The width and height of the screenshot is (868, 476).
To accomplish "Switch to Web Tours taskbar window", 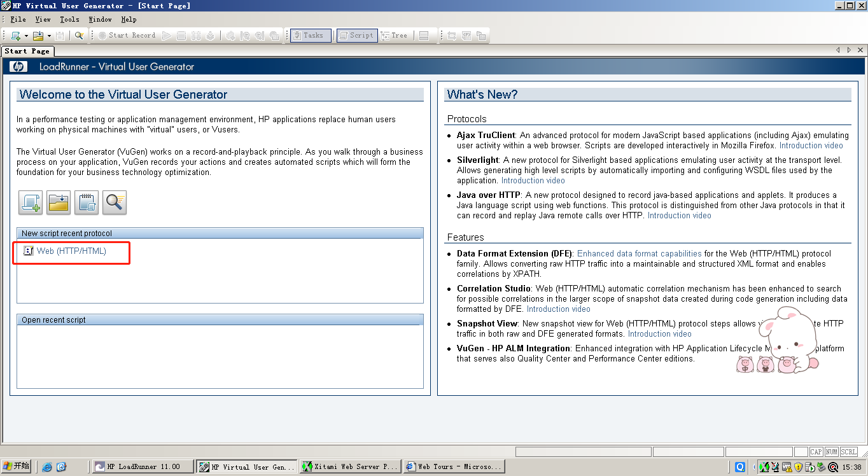I will [x=454, y=466].
